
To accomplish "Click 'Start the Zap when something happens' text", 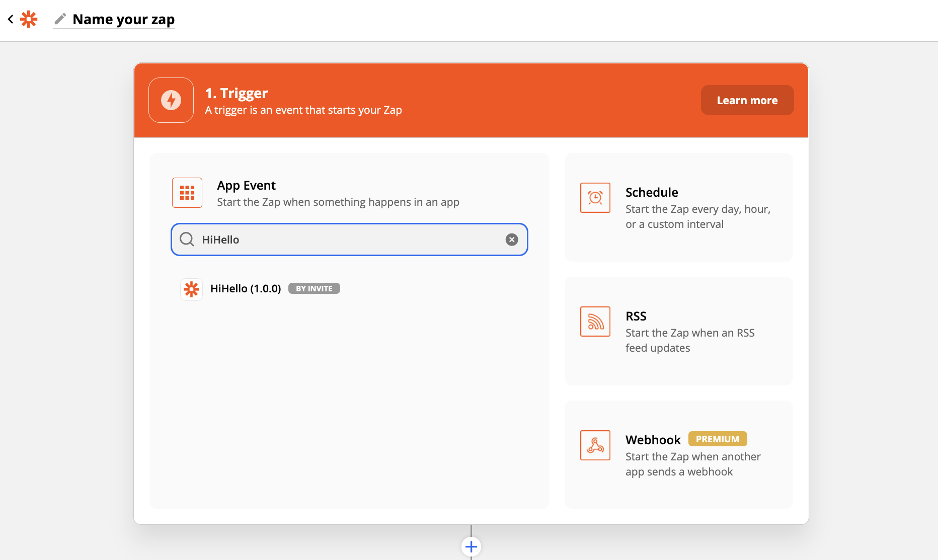I will pos(338,202).
